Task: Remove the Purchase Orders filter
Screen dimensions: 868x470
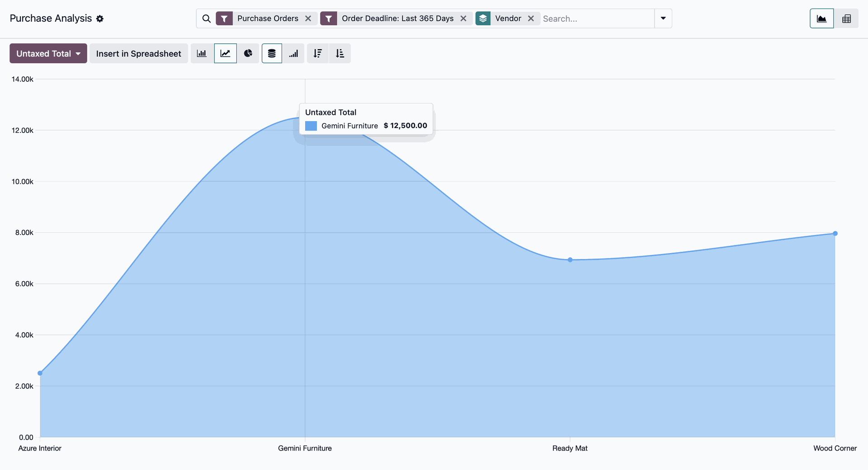Action: coord(308,19)
